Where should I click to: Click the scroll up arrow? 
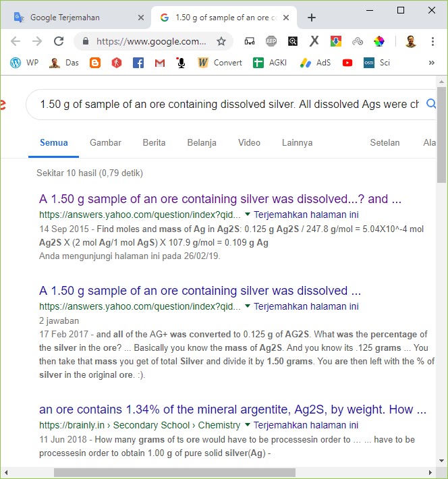(x=441, y=82)
